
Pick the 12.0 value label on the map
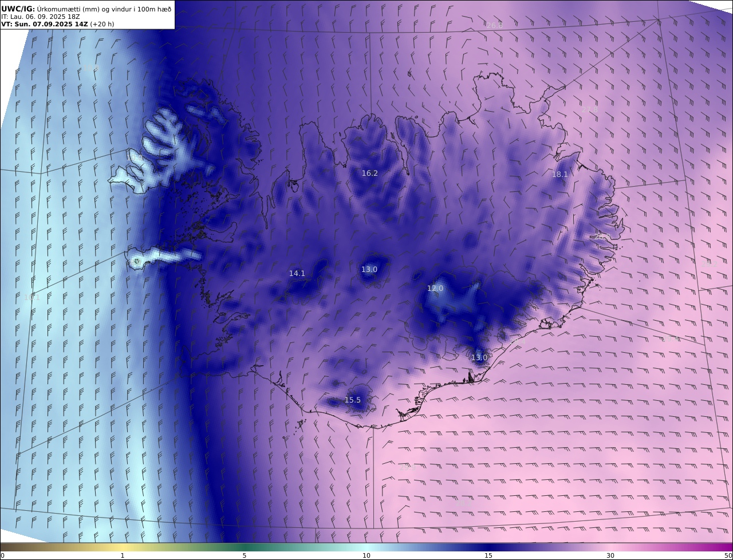click(x=435, y=289)
